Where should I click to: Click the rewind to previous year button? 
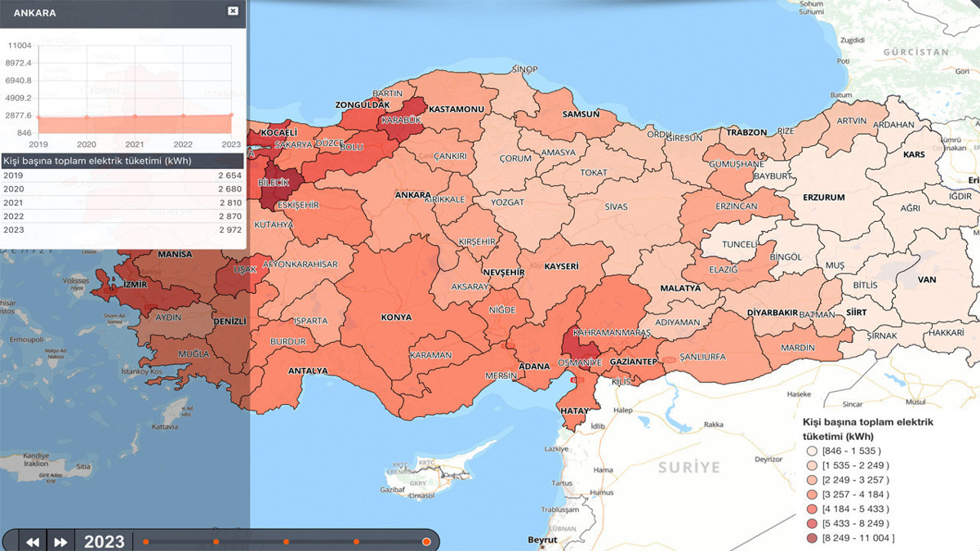pos(33,541)
